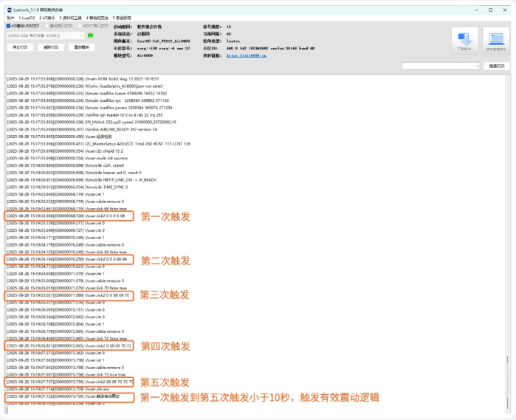Open the 4 帮助和支持 menu

[97, 18]
